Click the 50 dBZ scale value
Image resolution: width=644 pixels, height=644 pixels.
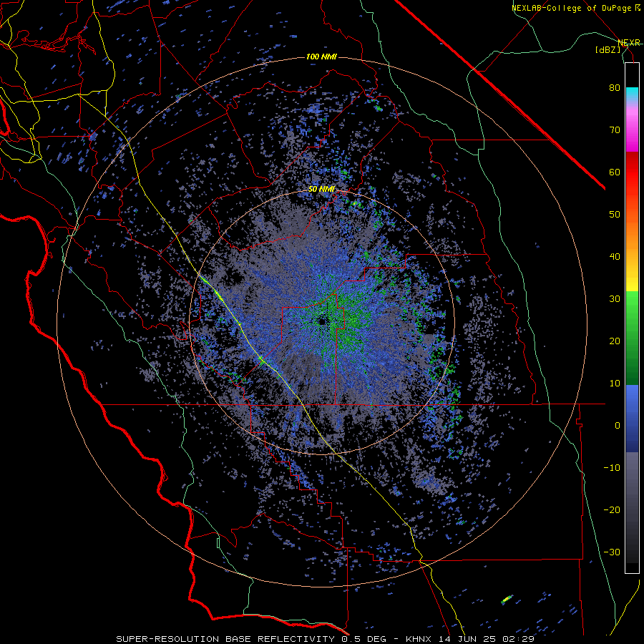click(615, 215)
